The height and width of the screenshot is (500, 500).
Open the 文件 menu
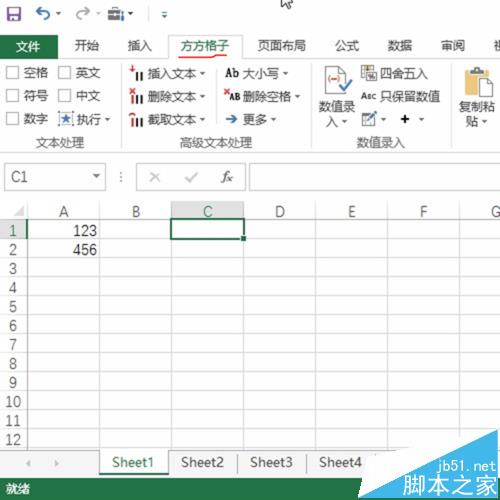pos(29,46)
